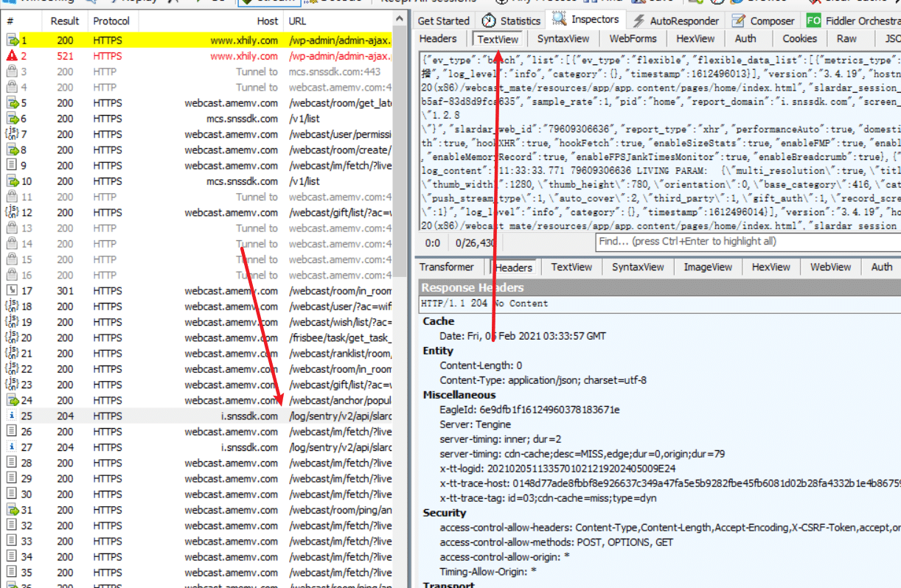901x588 pixels.
Task: Click the JSON icon of session 18
Action: click(x=12, y=307)
